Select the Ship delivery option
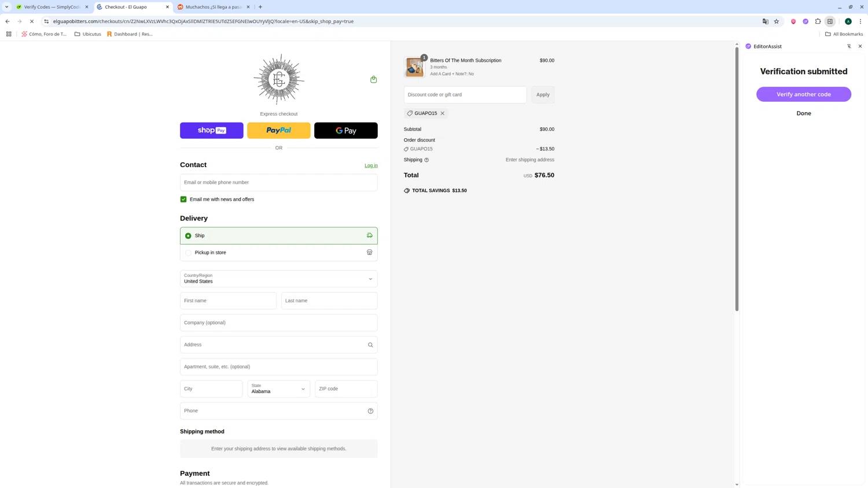 (279, 235)
